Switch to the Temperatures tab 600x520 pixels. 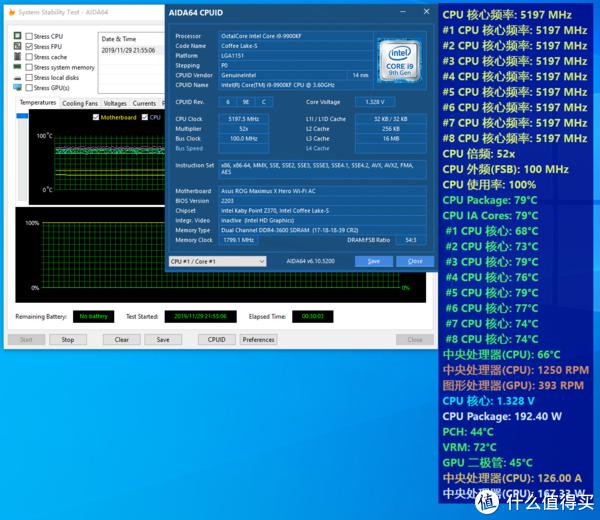[x=38, y=103]
